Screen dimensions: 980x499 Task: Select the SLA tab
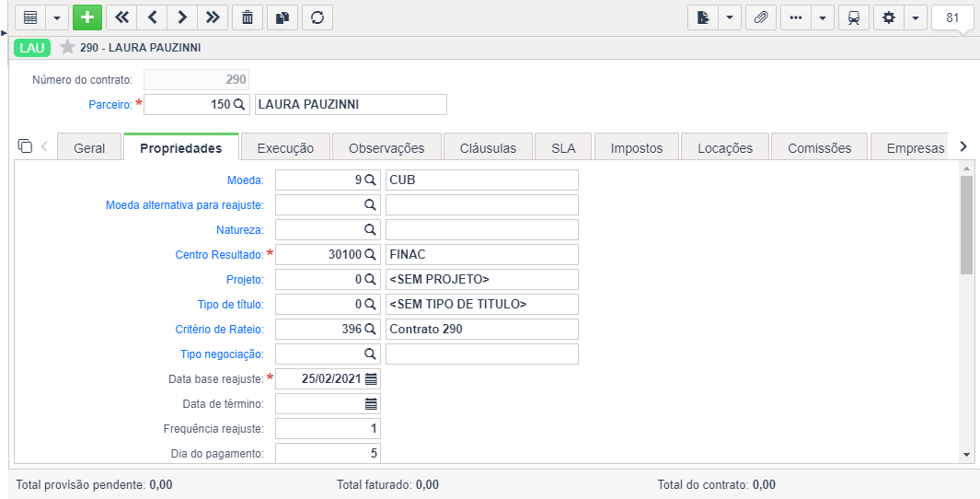pyautogui.click(x=563, y=148)
